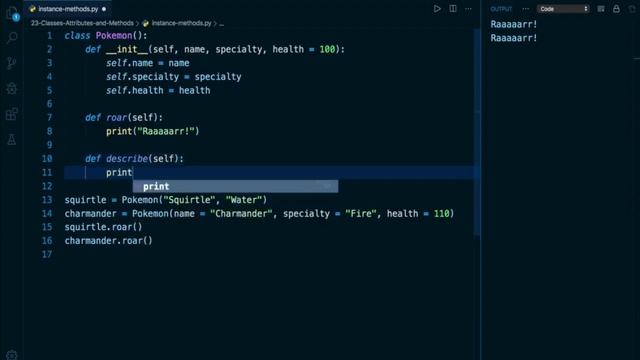
Task: Click the charmander.roar() call line
Action: pyautogui.click(x=108, y=241)
